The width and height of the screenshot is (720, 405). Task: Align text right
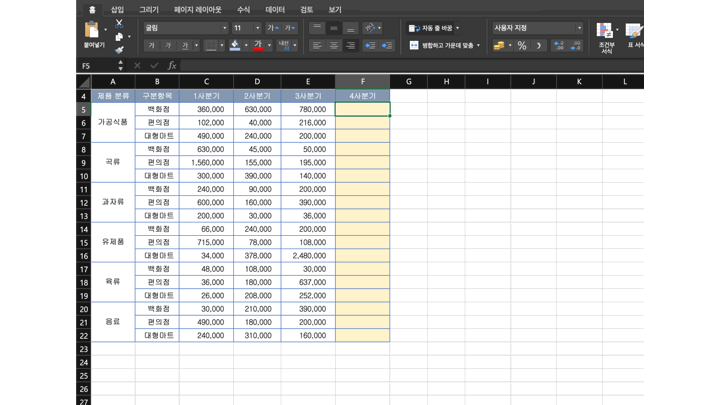pyautogui.click(x=350, y=45)
